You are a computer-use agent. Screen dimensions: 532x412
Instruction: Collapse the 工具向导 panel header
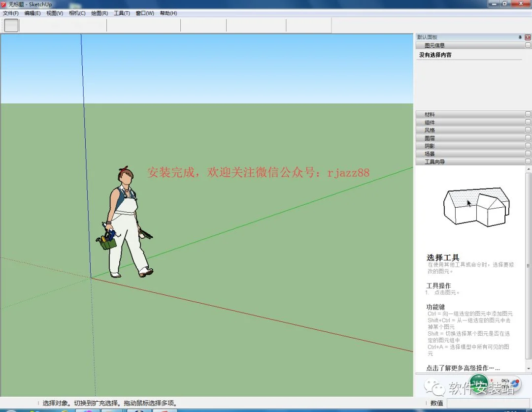pyautogui.click(x=473, y=161)
